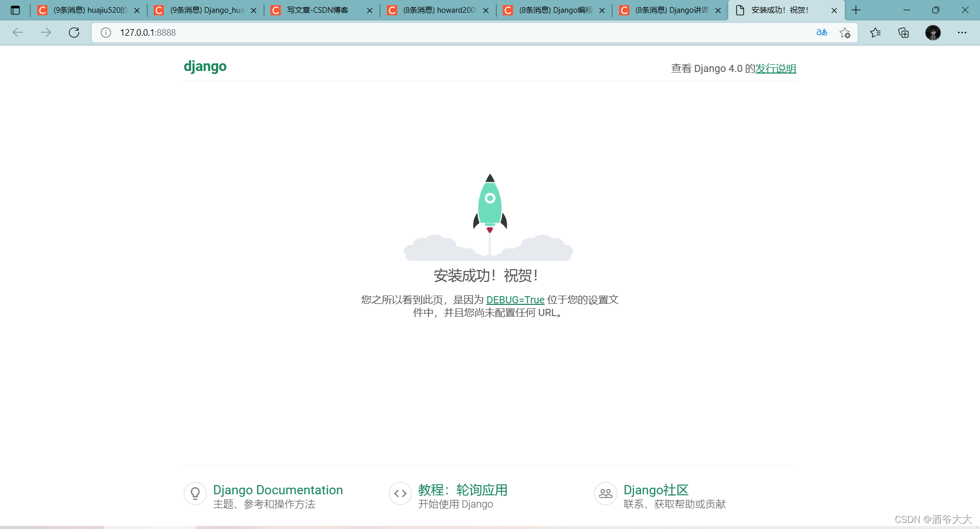Screen dimensions: 980x529
Task: Open the Settings and more menu
Action: (x=962, y=33)
